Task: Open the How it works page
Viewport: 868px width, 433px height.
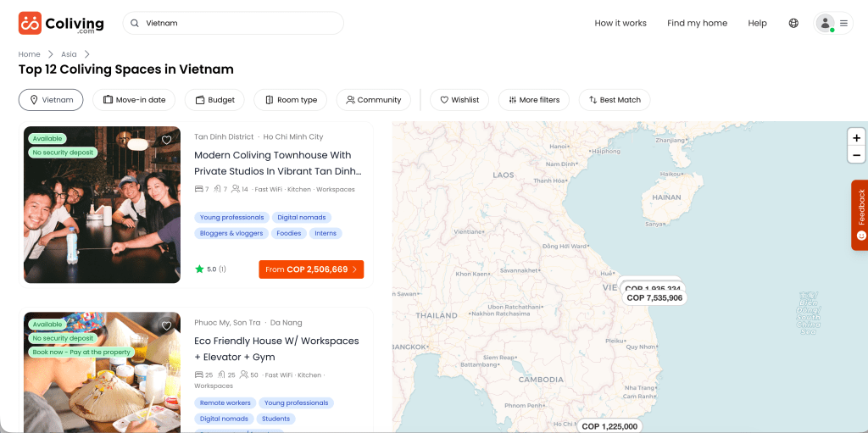Action: coord(620,24)
